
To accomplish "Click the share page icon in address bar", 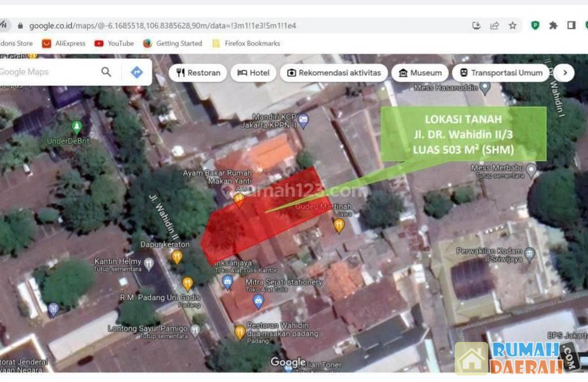I will tap(495, 25).
